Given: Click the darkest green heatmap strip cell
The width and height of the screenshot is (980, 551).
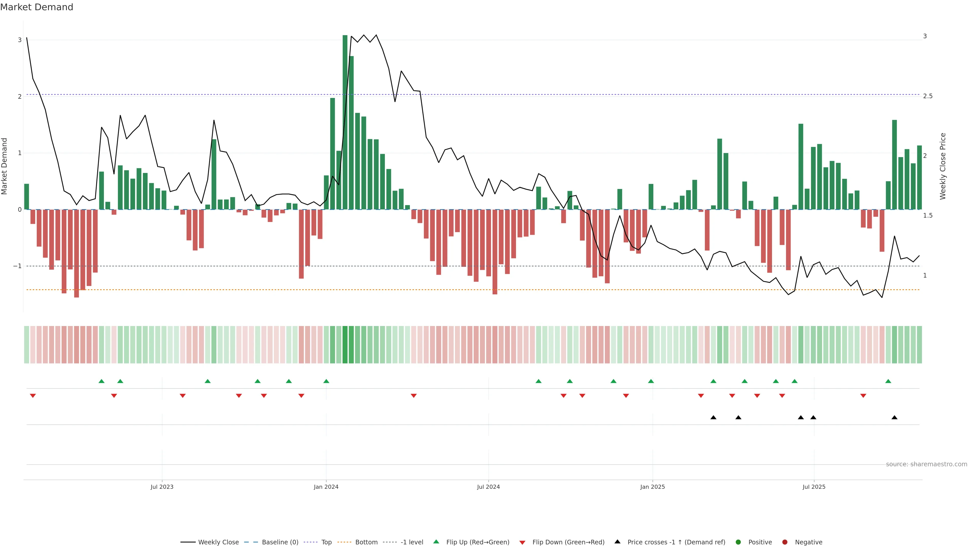Looking at the screenshot, I should [345, 345].
